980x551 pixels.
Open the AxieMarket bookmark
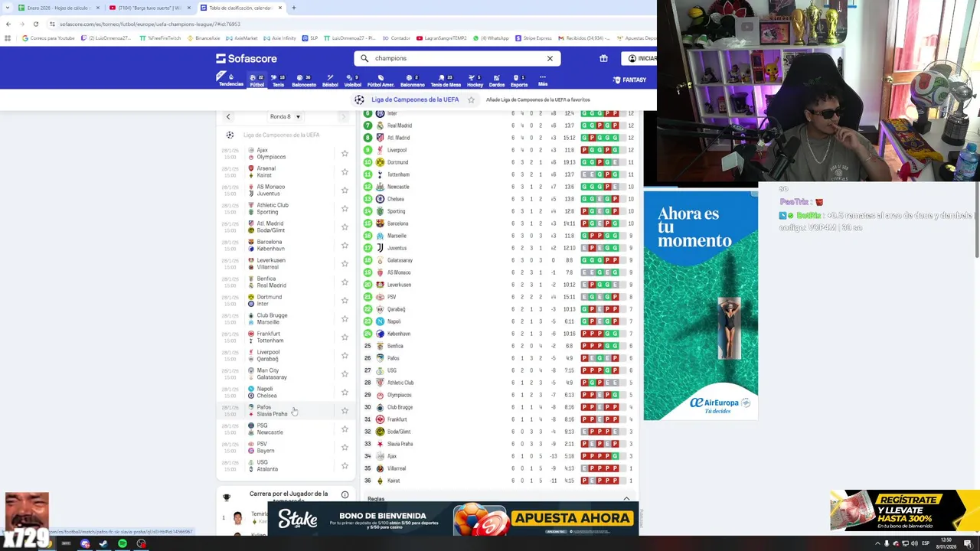click(x=242, y=38)
